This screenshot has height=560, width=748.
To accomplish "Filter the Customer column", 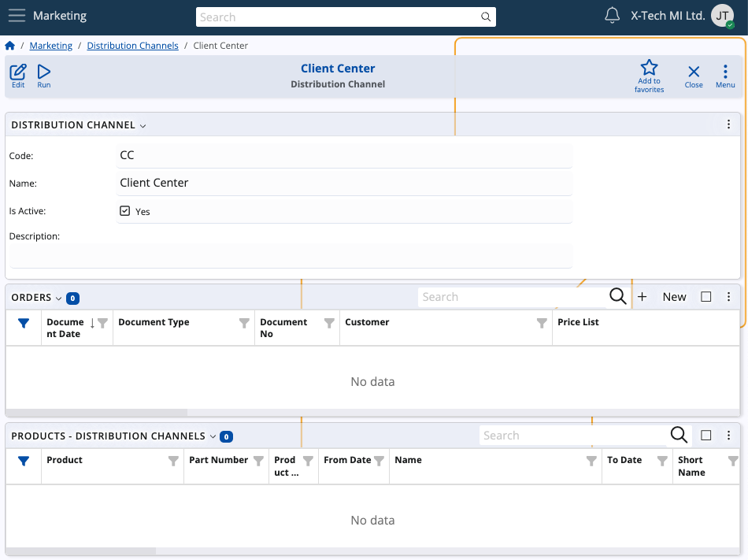I will (x=542, y=323).
